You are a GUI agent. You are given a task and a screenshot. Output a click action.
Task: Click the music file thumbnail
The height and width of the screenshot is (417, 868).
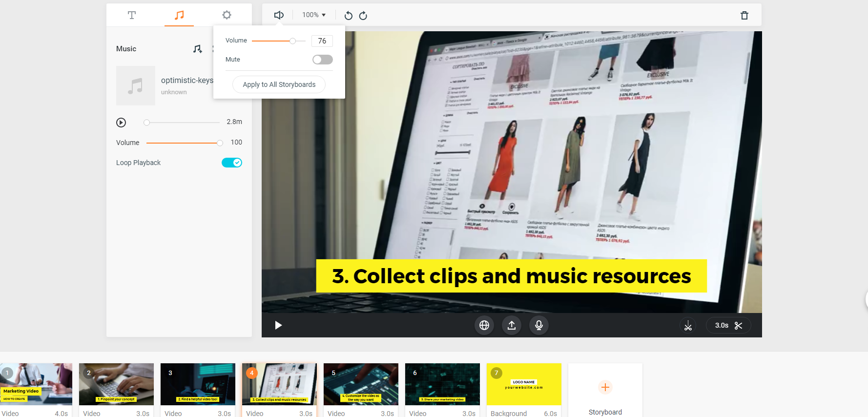136,85
